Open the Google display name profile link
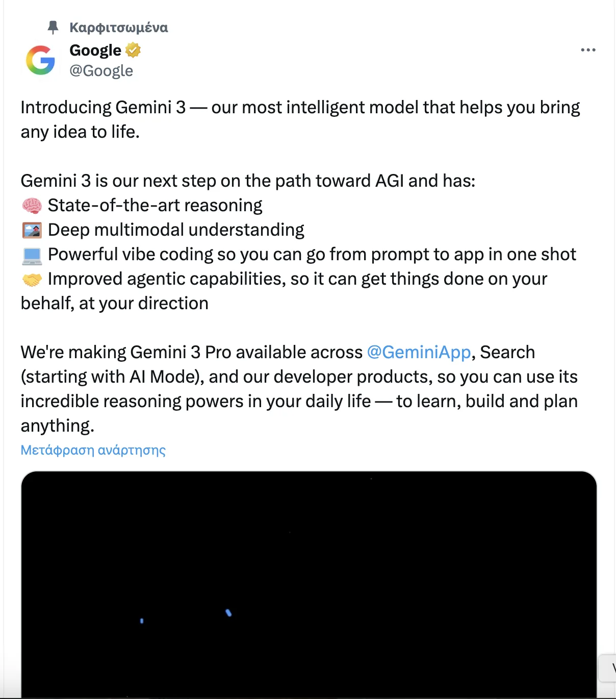Viewport: 616px width, 699px height. click(95, 50)
